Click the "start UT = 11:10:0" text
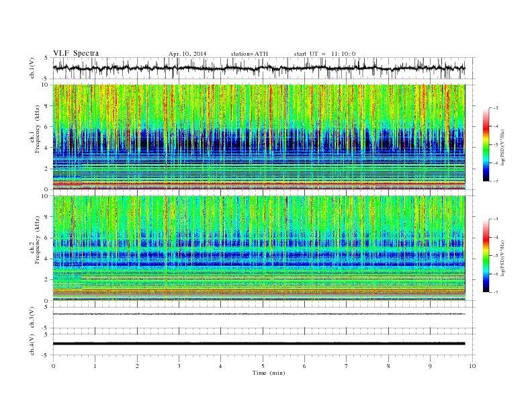 click(x=324, y=54)
